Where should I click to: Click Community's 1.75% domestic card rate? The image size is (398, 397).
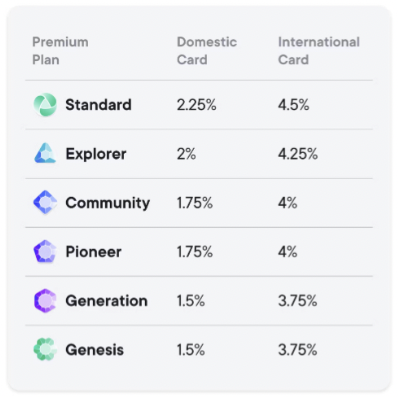[195, 203]
